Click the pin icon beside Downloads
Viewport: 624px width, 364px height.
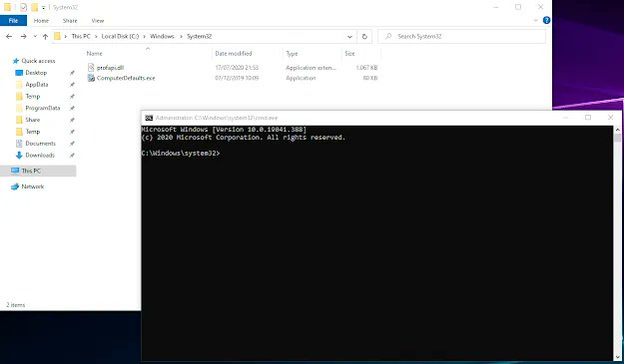tap(72, 156)
